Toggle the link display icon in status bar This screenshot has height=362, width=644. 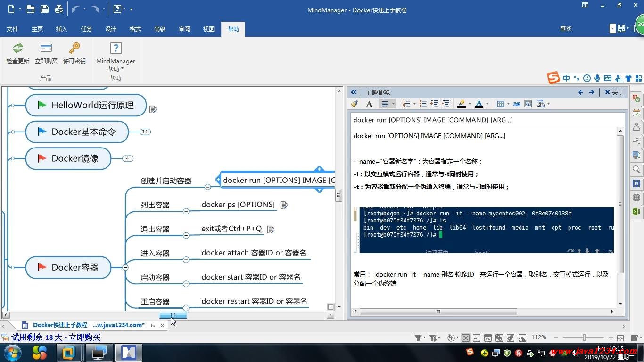[499, 338]
